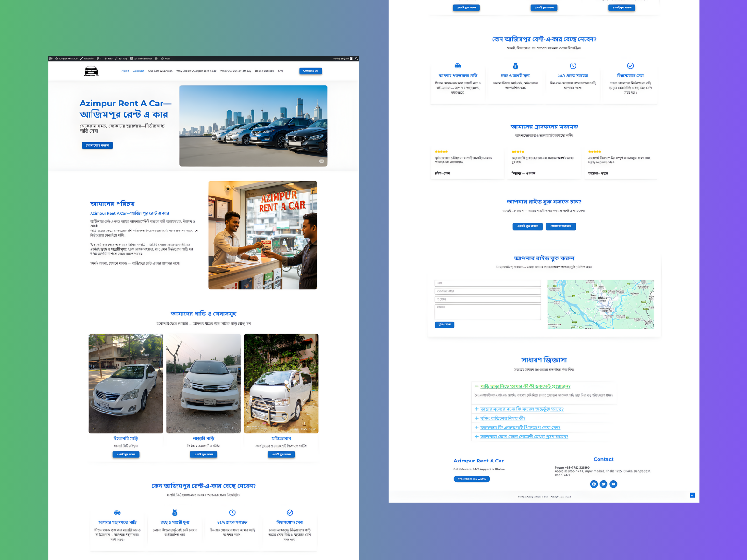Open the Twitter social icon in footer

(x=603, y=484)
